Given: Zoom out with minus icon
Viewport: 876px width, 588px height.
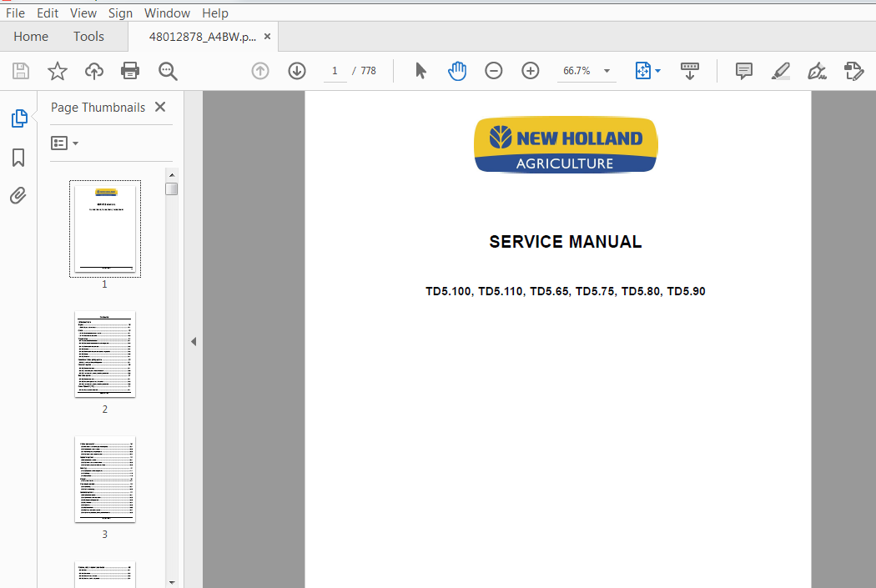Looking at the screenshot, I should point(493,71).
